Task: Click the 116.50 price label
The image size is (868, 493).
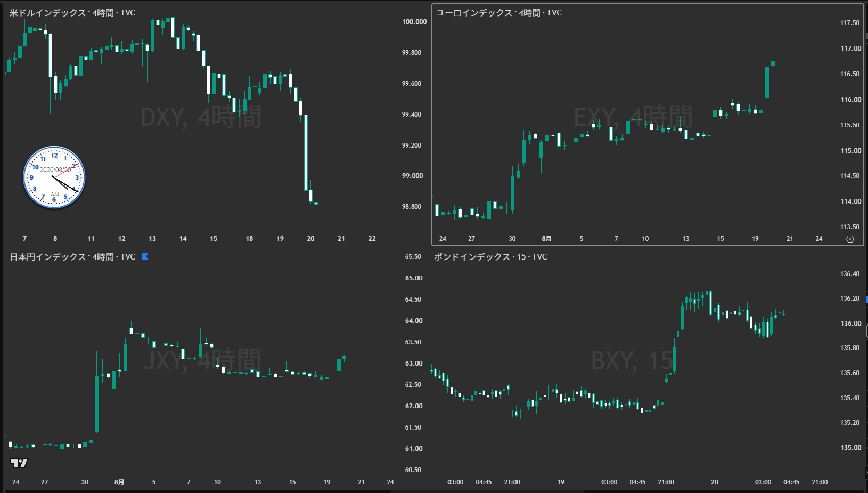Action: pyautogui.click(x=850, y=74)
